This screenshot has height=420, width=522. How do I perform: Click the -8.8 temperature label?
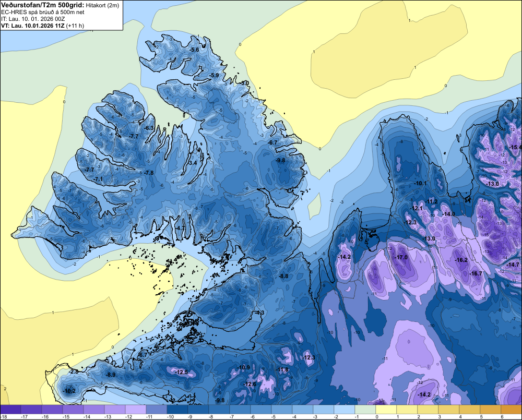click(283, 276)
